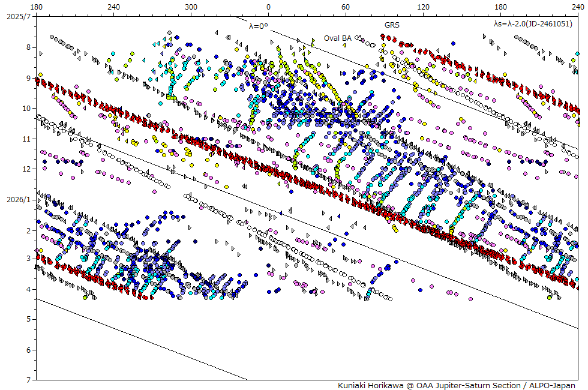Select month 6 on the vertical axis

click(x=28, y=350)
